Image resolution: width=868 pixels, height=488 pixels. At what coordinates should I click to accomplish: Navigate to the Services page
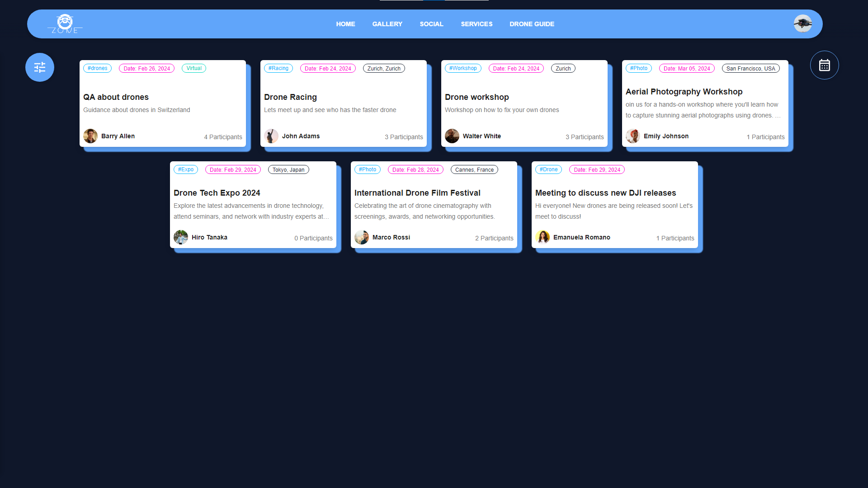[476, 24]
